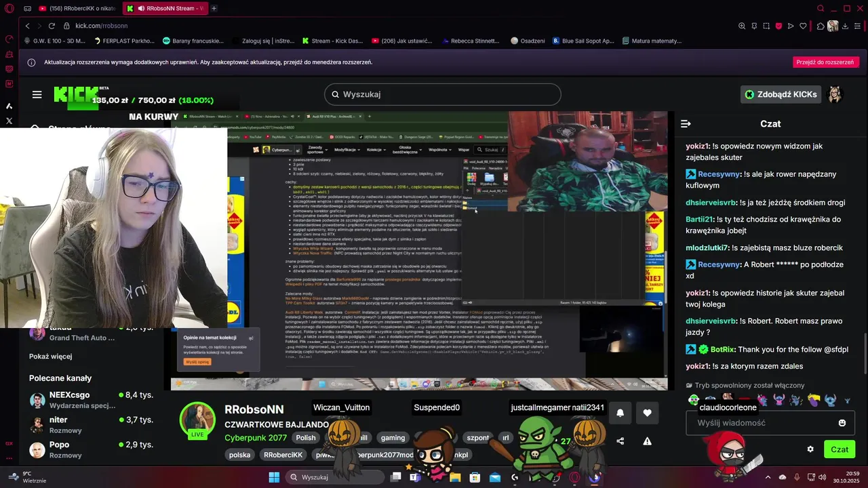Click chat username Bartii21
Screen dimensions: 868x488
click(x=701, y=220)
